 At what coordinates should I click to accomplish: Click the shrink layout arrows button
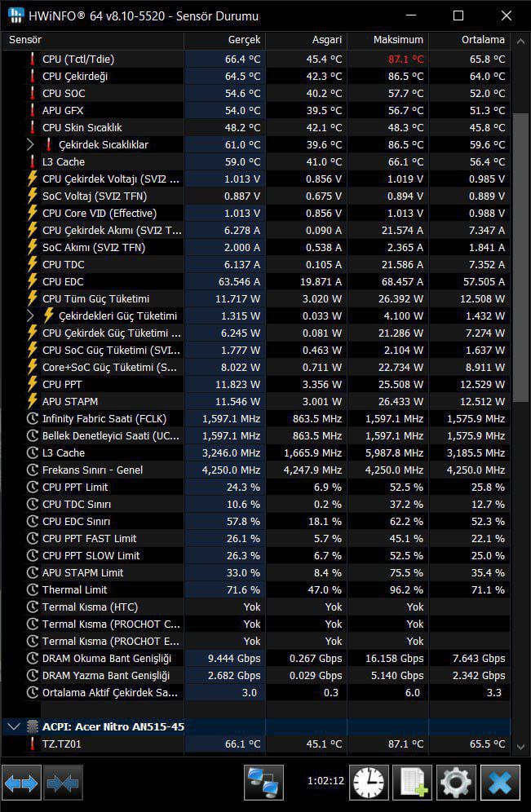click(x=63, y=783)
